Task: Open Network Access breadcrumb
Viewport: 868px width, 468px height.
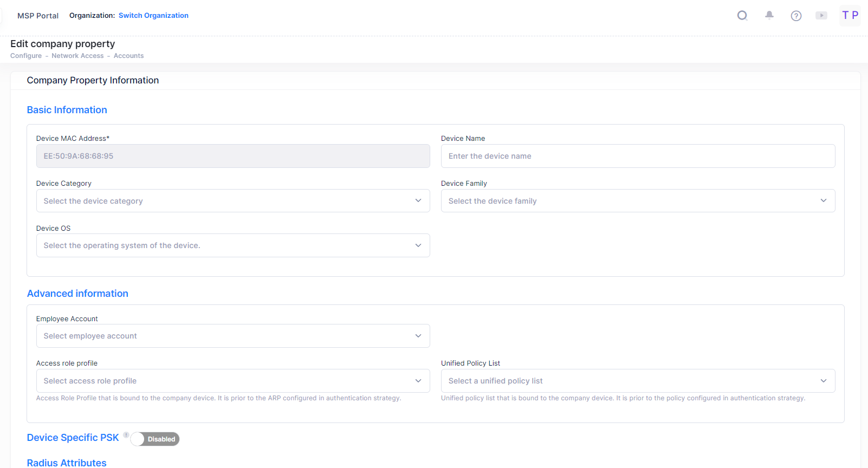Action: point(77,56)
